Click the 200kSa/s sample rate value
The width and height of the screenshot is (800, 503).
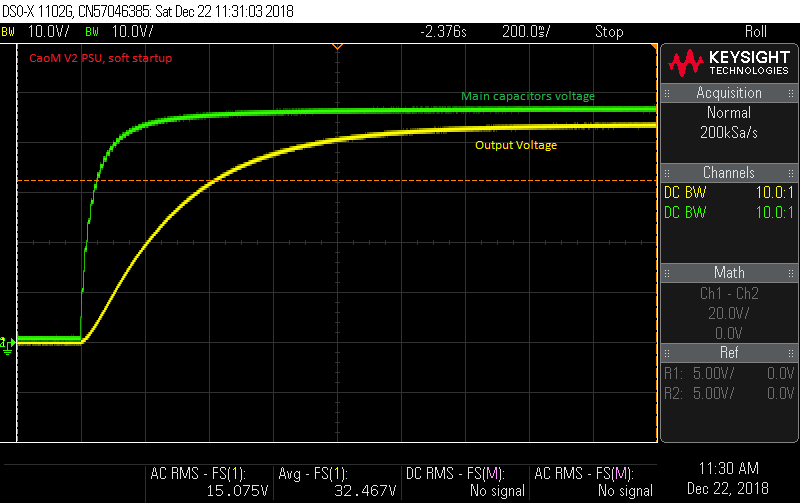point(729,133)
